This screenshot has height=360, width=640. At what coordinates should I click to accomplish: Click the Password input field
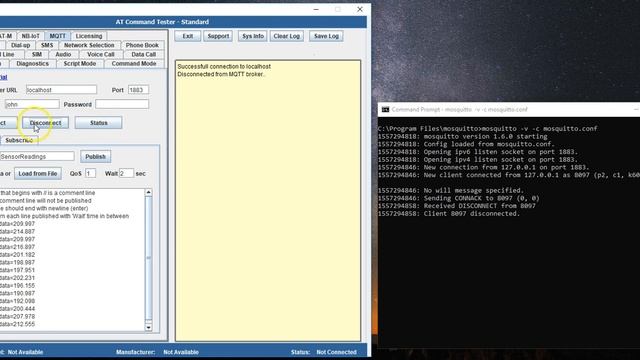click(x=122, y=104)
